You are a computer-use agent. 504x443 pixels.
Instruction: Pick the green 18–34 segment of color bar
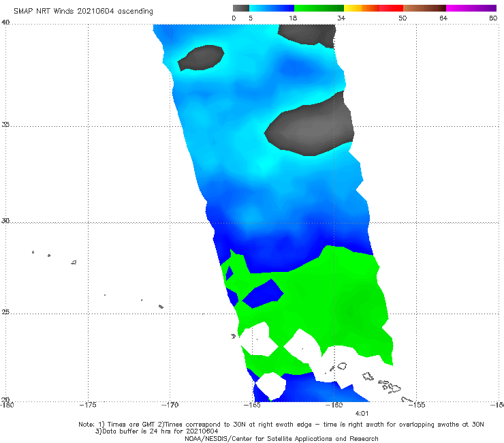(x=319, y=8)
